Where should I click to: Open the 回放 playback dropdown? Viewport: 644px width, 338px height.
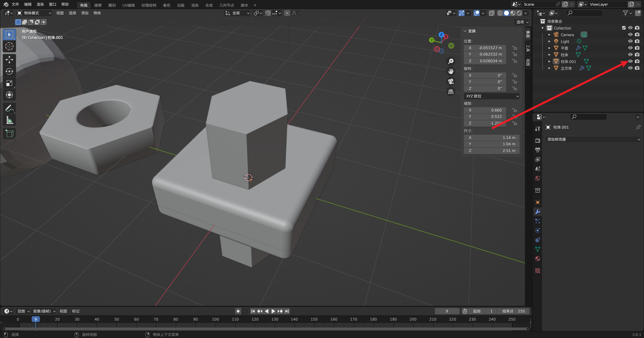click(x=23, y=311)
